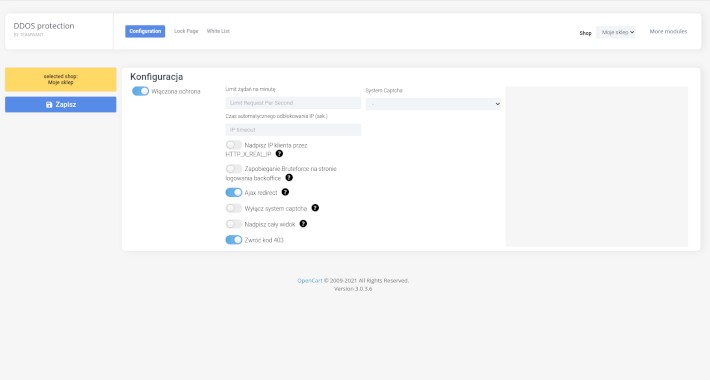Click help icon beside HTTP_X_REAL_IP
This screenshot has width=710, height=380.
click(x=279, y=154)
